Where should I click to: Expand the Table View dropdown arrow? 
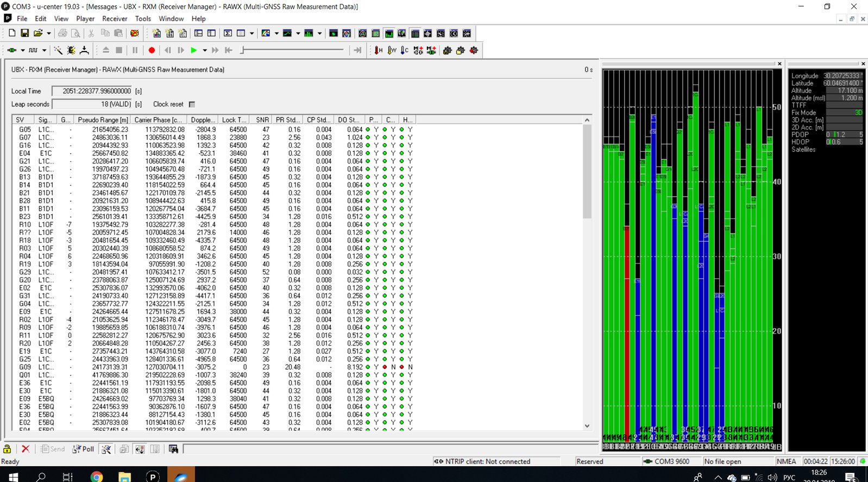(x=251, y=33)
